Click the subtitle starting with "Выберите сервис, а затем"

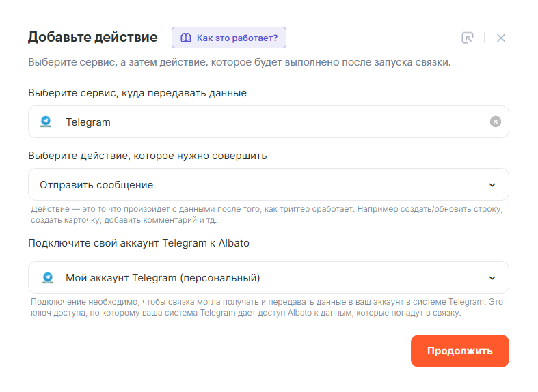tap(239, 63)
